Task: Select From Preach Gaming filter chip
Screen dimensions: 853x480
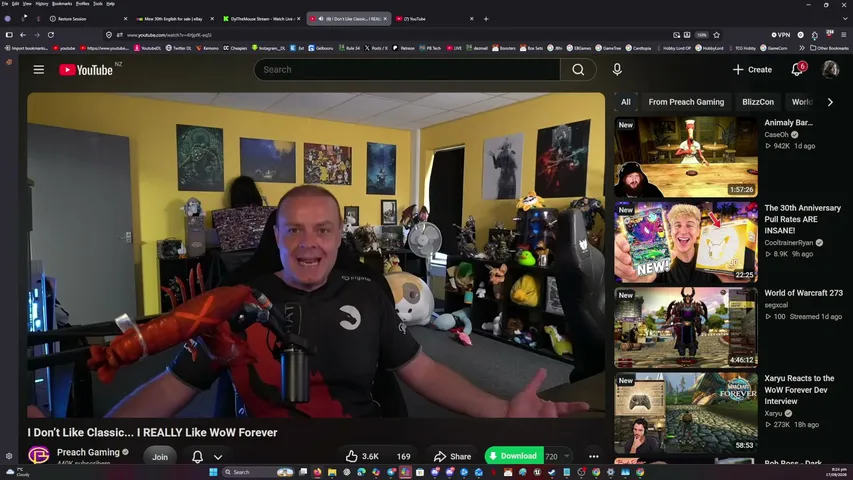Action: (686, 102)
